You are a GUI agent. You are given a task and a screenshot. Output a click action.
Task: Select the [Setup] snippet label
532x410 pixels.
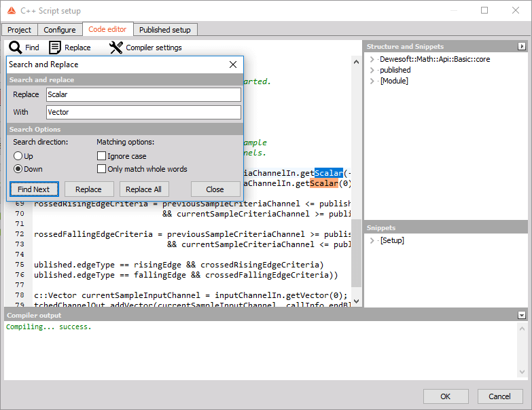click(x=392, y=240)
